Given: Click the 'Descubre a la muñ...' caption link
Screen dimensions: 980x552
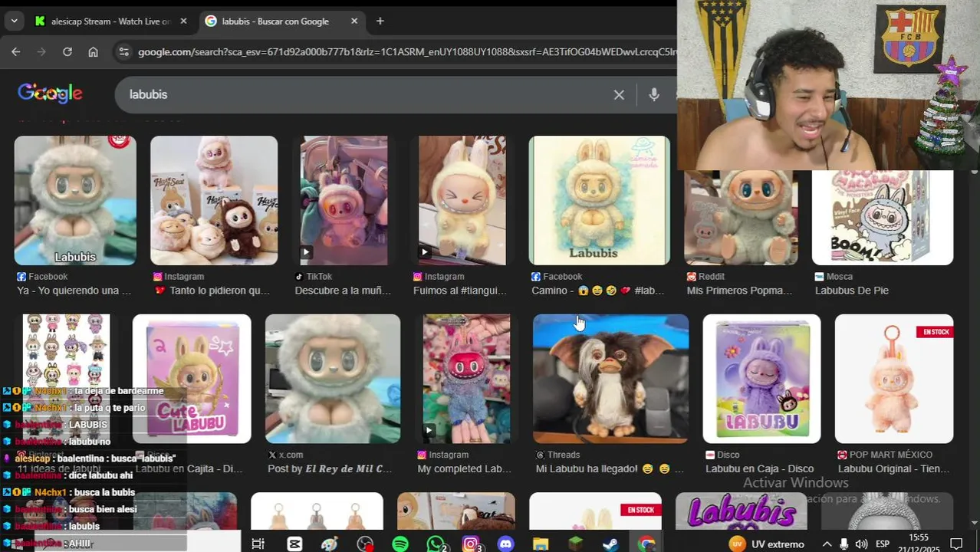Looking at the screenshot, I should pos(343,291).
